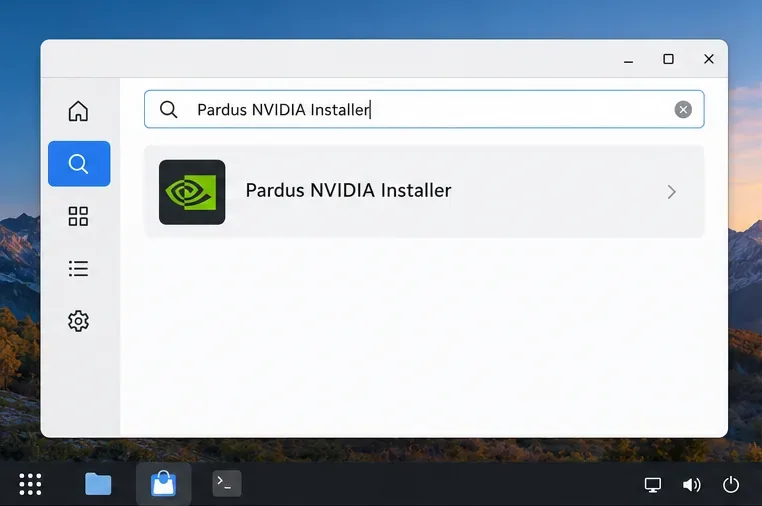
Task: Open the app launcher grid on taskbar
Action: pos(30,484)
